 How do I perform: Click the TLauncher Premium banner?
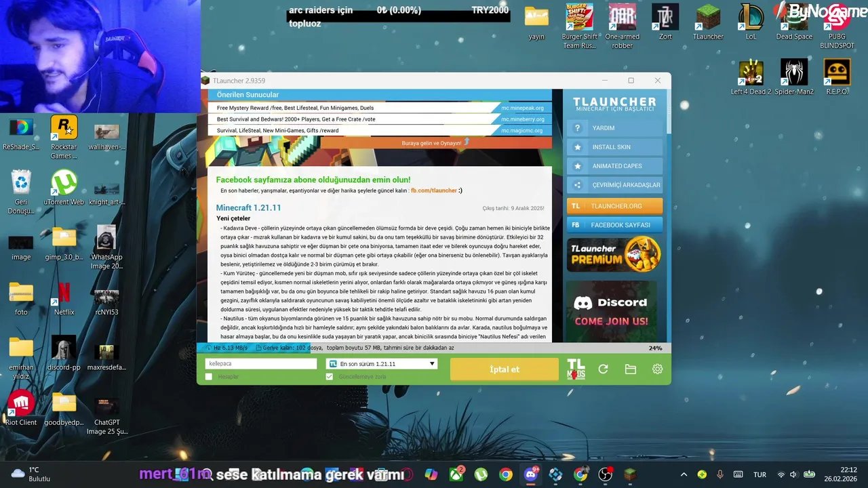click(614, 254)
